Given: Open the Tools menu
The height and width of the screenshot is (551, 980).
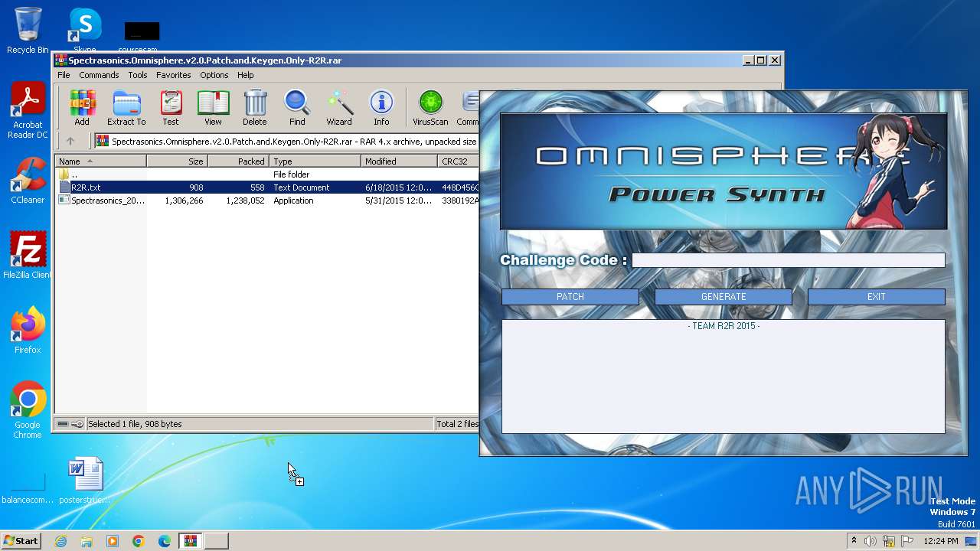Looking at the screenshot, I should (138, 75).
